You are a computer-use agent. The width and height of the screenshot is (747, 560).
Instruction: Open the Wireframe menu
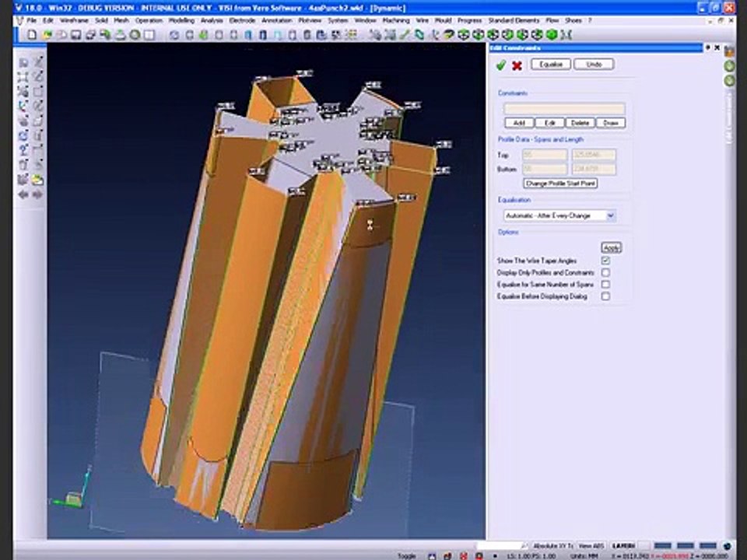coord(74,20)
